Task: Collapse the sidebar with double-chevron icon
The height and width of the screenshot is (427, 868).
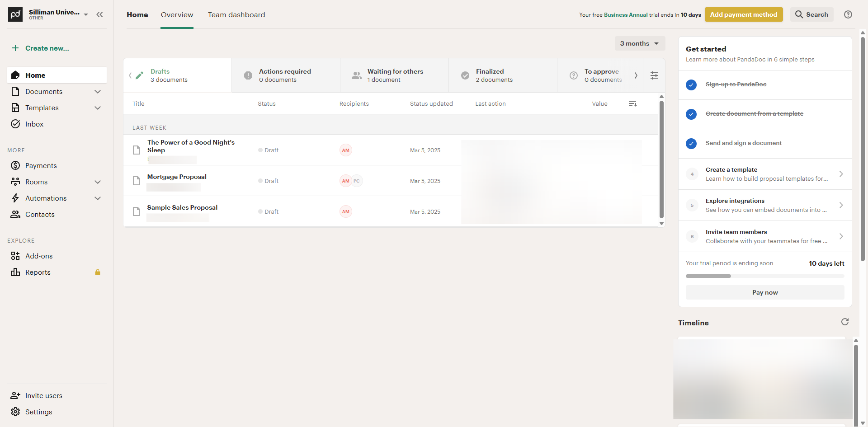Action: 99,14
